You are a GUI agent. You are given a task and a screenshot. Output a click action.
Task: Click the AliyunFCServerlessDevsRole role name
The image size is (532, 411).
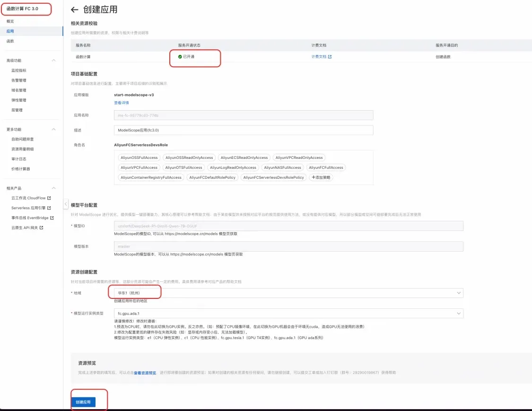(141, 145)
